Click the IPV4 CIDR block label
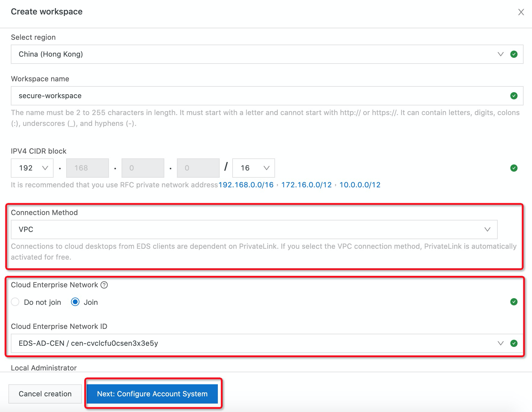The height and width of the screenshot is (412, 532). tap(39, 151)
